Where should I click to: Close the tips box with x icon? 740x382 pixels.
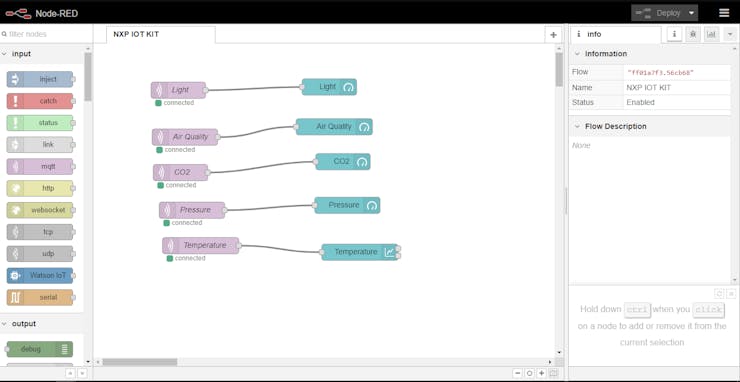click(x=731, y=294)
